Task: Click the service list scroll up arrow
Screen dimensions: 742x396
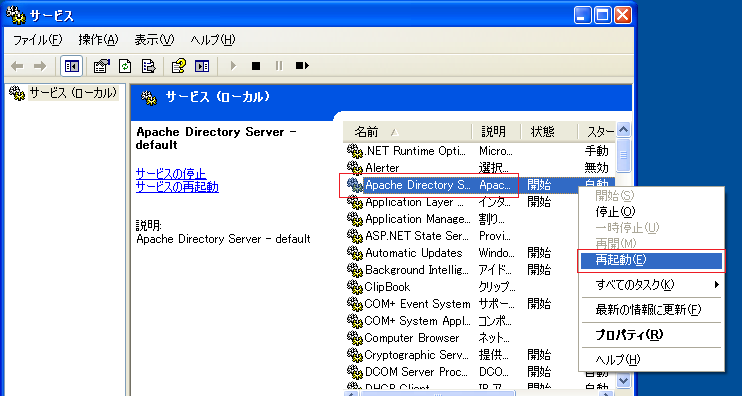Action: click(x=624, y=130)
